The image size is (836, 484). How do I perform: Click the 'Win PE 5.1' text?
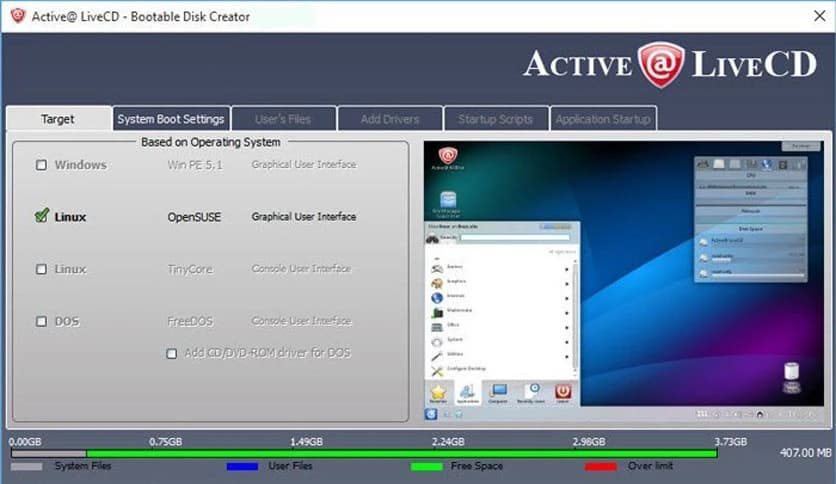click(x=195, y=165)
